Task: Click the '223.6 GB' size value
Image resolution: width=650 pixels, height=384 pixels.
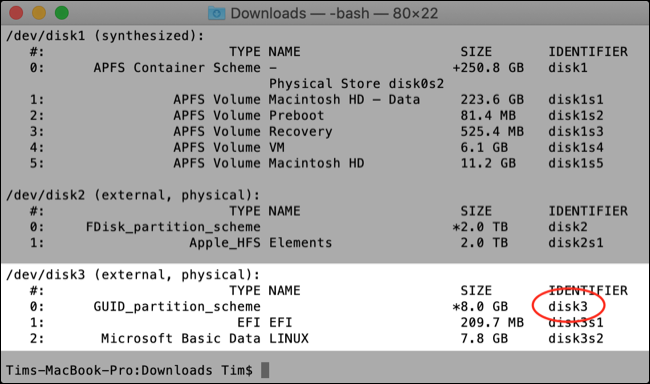Action: pos(492,100)
